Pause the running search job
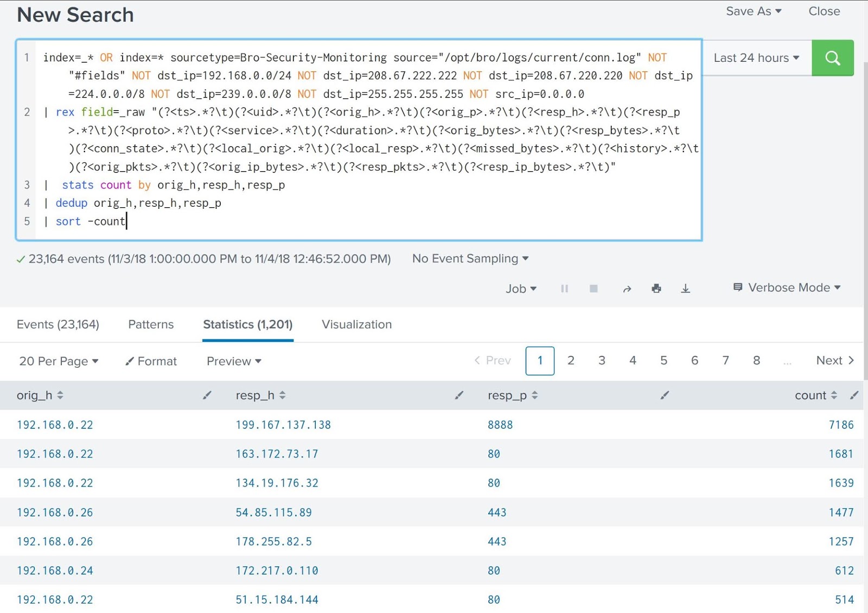 pos(564,289)
